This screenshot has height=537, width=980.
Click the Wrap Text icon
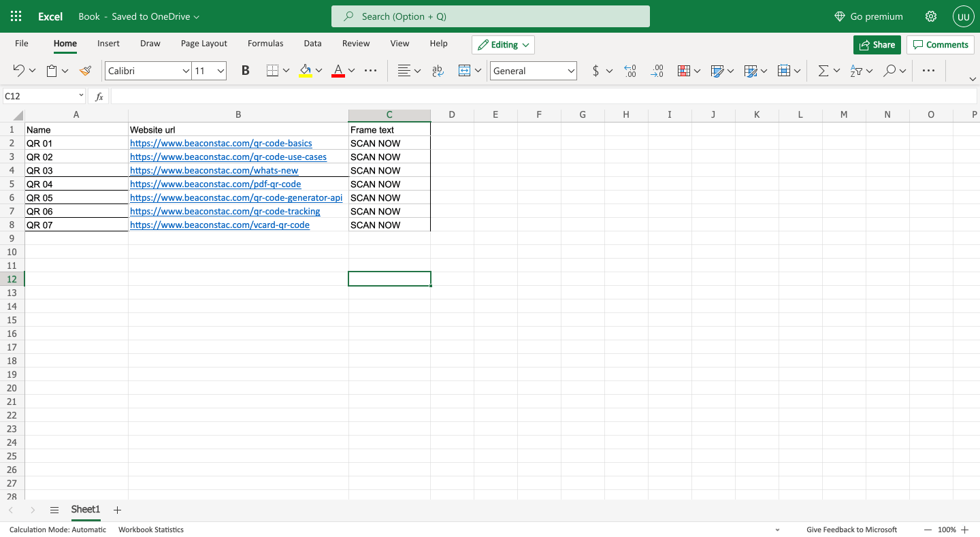pyautogui.click(x=437, y=70)
